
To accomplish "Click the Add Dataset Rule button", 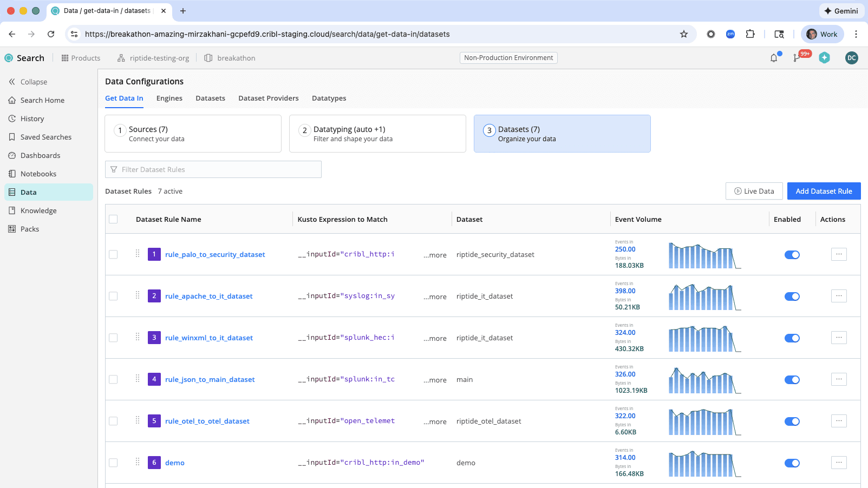I will (824, 191).
